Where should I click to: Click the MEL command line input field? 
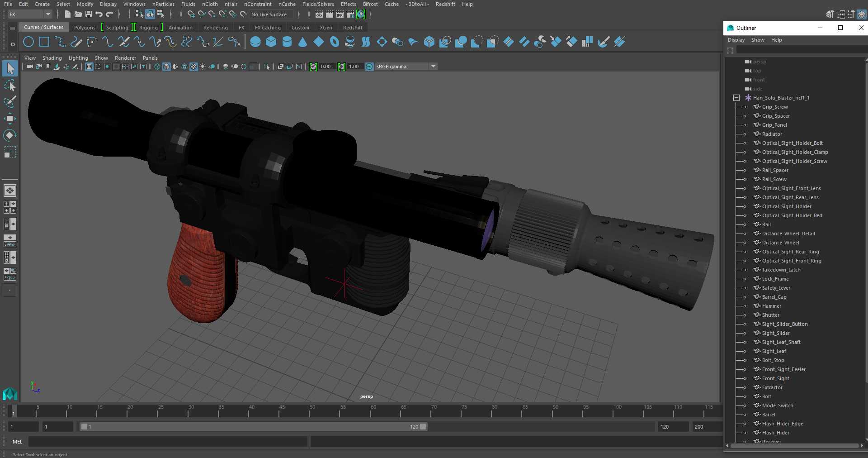[x=168, y=442]
